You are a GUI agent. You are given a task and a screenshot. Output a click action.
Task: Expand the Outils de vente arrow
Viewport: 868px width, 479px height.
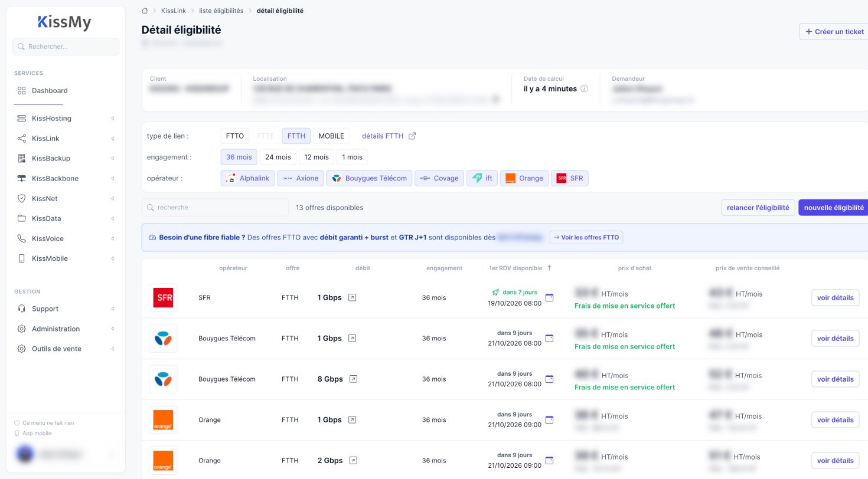[x=112, y=349]
